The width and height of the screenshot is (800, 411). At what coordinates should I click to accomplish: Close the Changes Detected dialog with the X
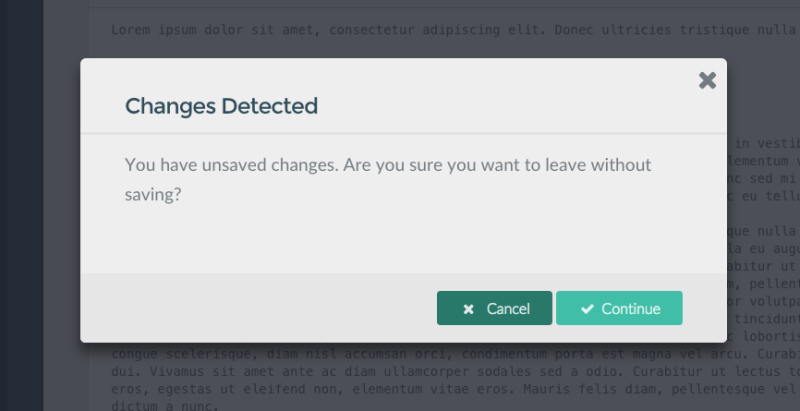707,81
